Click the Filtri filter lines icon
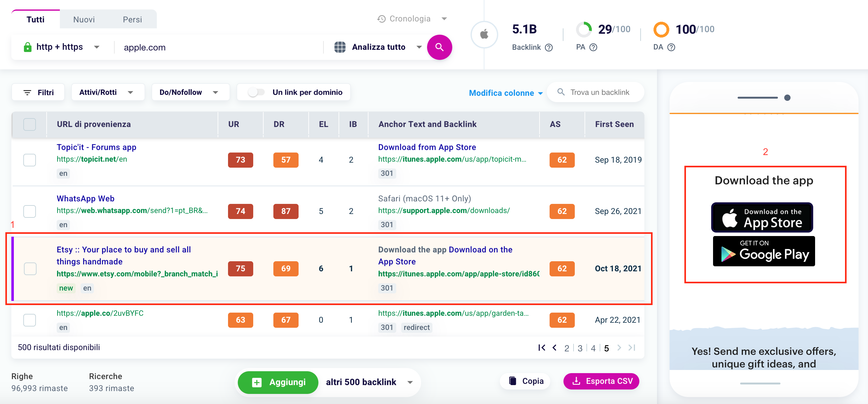The width and height of the screenshot is (868, 404). point(27,92)
